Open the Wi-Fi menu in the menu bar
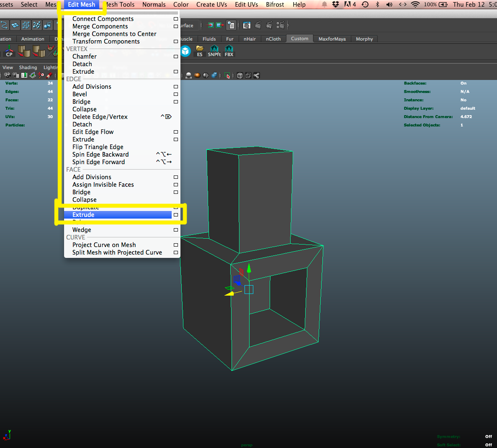The height and width of the screenshot is (448, 497). pos(415,5)
